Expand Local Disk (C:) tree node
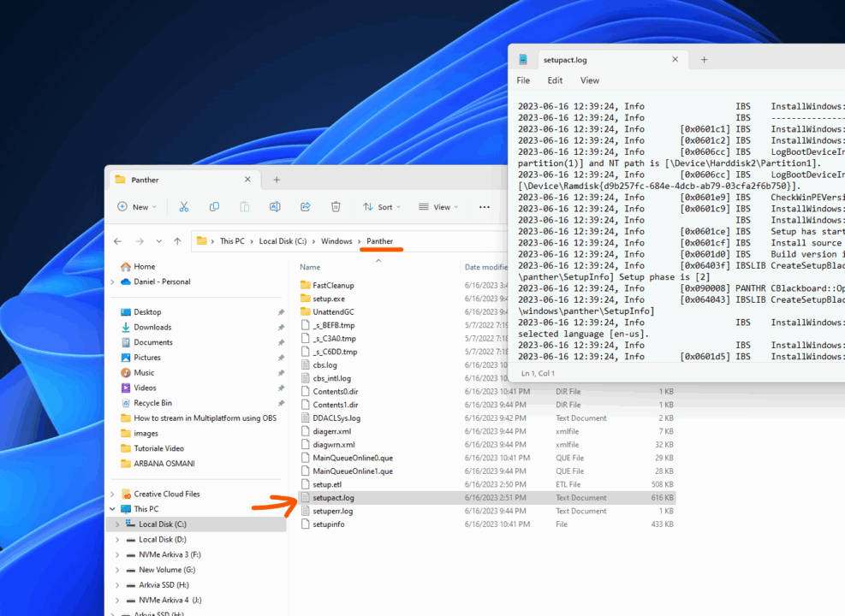Viewport: 845px width, 616px height. tap(117, 524)
